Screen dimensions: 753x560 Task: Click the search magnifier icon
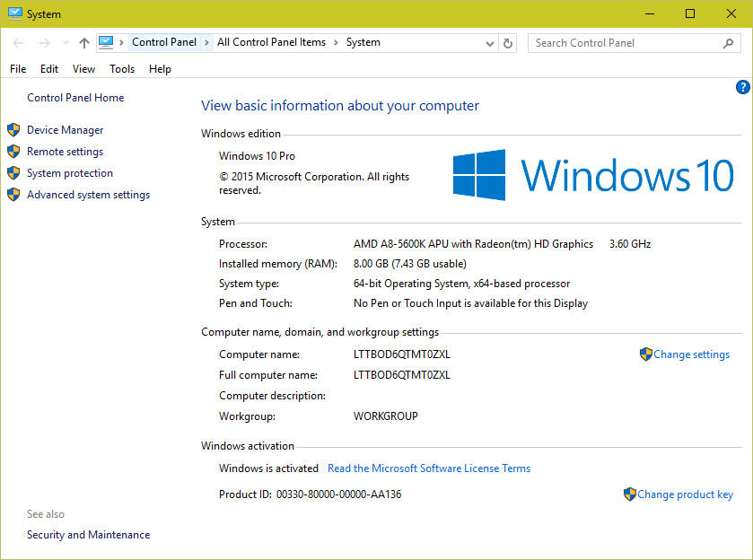tap(728, 43)
